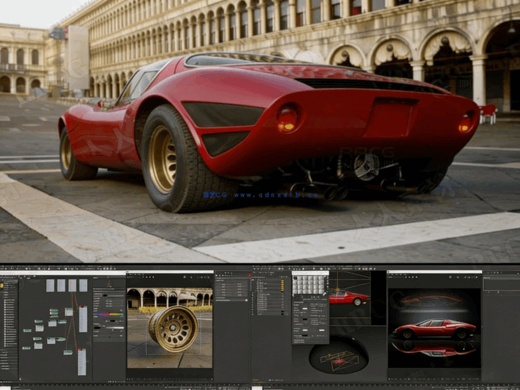Click the side-view red car render with reflection
Viewport: 520px width, 390px height.
click(434, 328)
